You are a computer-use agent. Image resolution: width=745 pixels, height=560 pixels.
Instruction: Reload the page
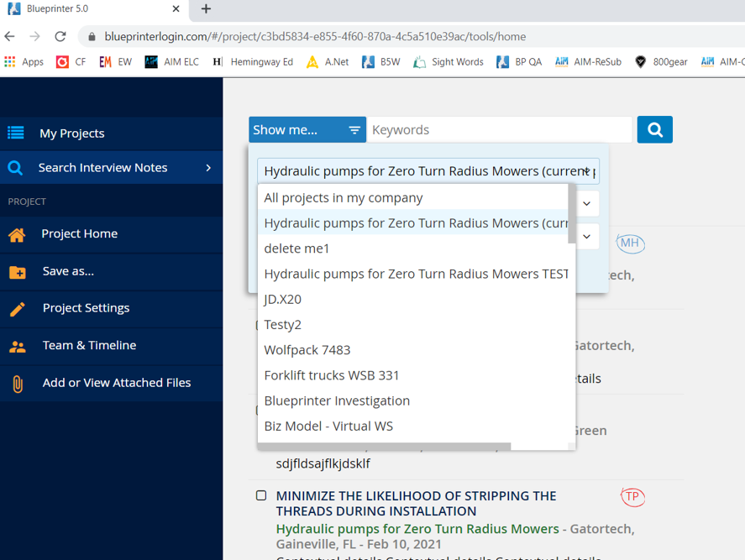tap(60, 37)
